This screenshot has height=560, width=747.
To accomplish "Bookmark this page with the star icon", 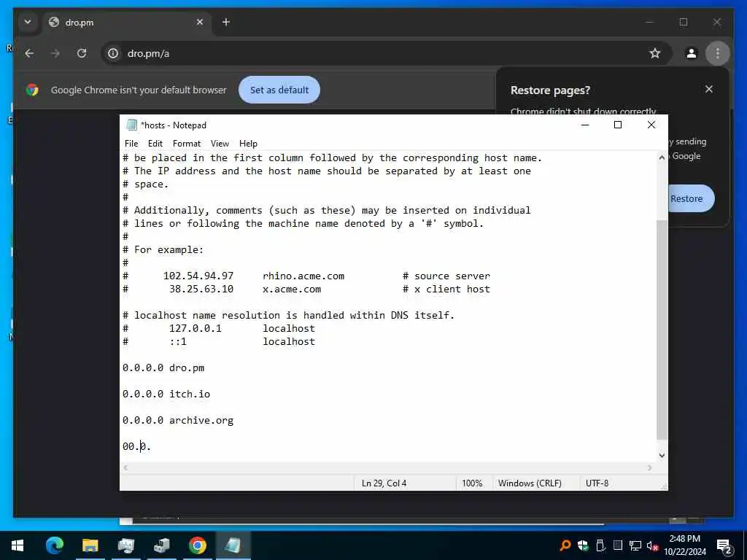I will point(655,53).
